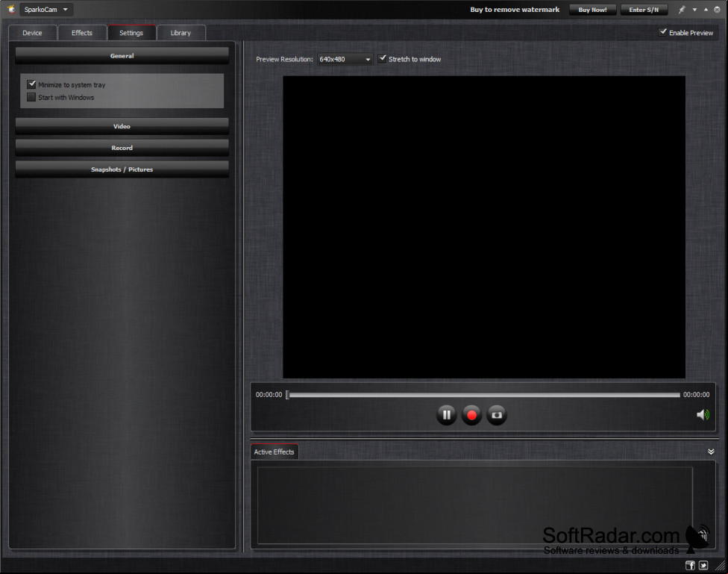Uncheck Stretch to window
728x574 pixels.
pos(382,58)
